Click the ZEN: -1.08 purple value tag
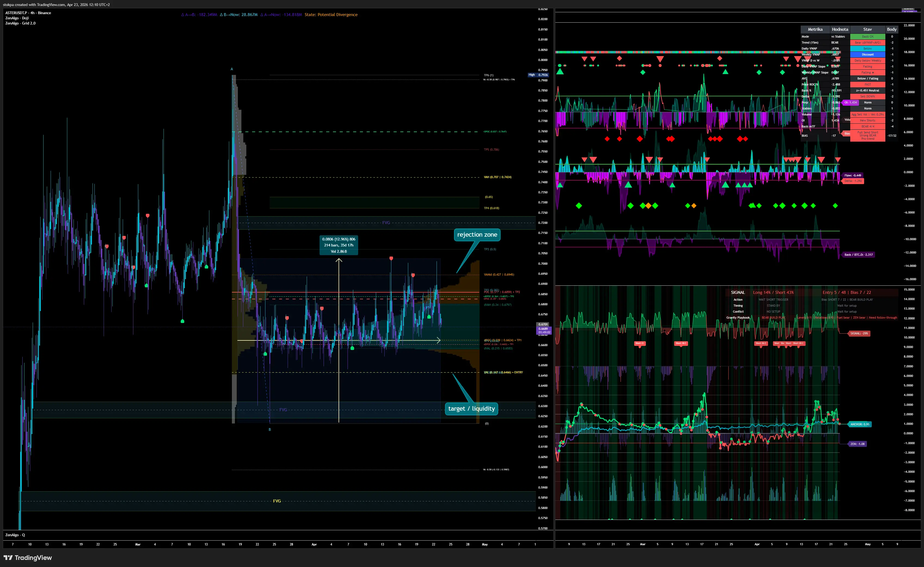Screen dimensions: 924x567 857,444
